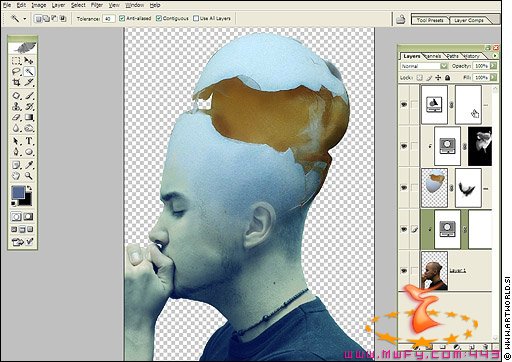This screenshot has height=362, width=512.
Task: Toggle Lock position icon
Action: (x=438, y=78)
